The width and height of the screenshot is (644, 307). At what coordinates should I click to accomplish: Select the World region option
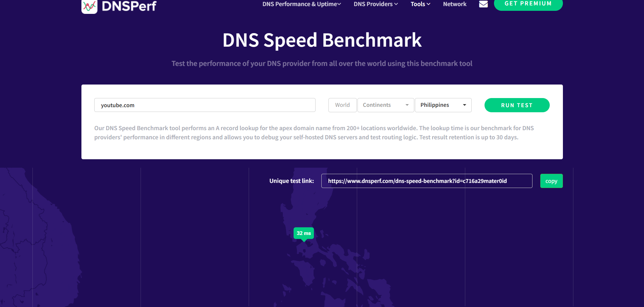[342, 105]
